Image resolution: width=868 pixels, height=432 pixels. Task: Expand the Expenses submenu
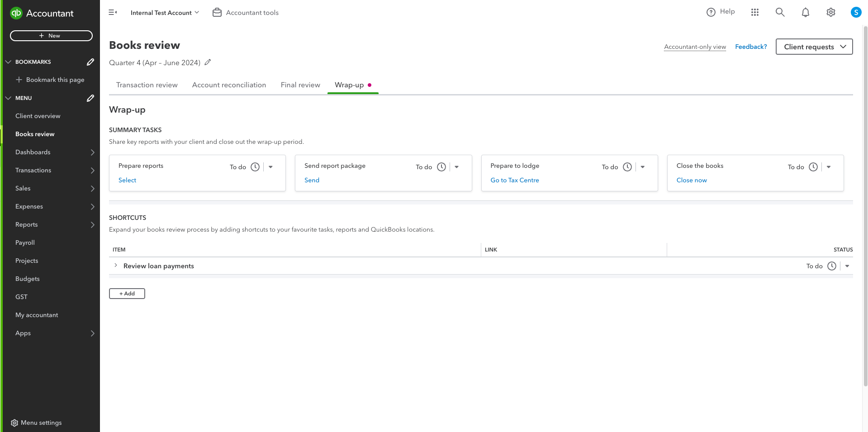(92, 207)
